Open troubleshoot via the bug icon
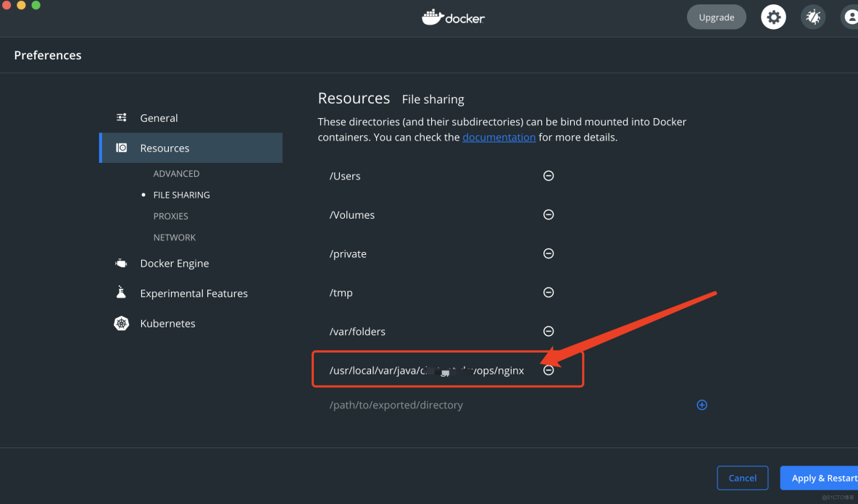Screen dimensions: 858x504 point(813,17)
